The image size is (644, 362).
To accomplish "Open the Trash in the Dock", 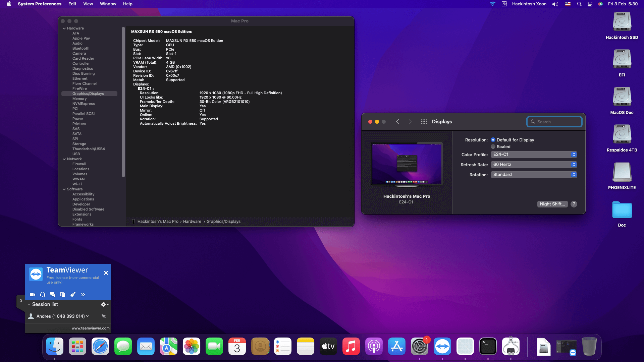I will point(589,347).
